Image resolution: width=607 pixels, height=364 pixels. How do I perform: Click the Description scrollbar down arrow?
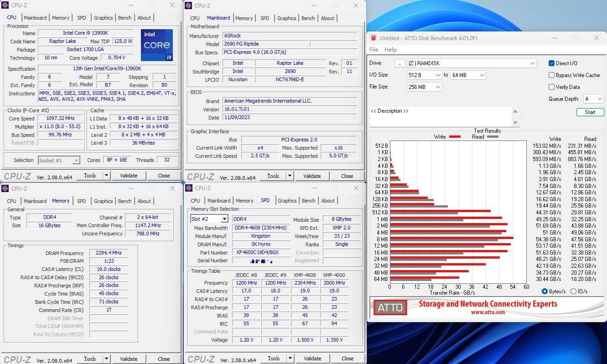515,123
